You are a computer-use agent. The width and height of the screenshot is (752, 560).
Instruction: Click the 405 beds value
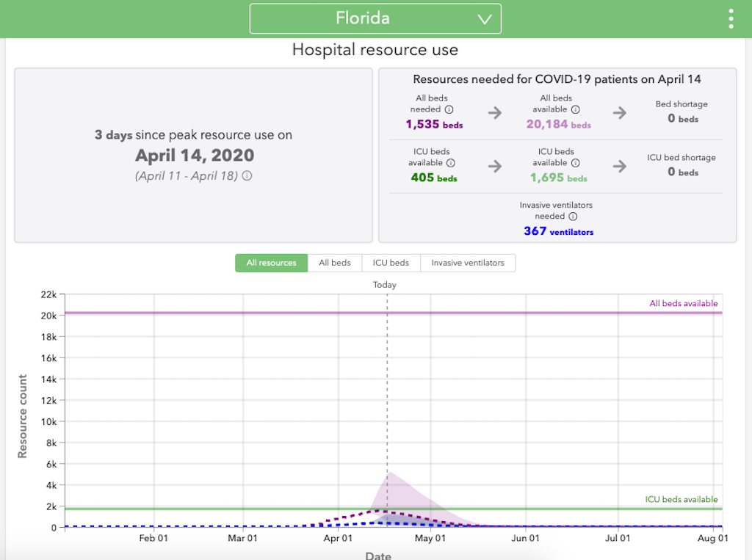(x=434, y=178)
